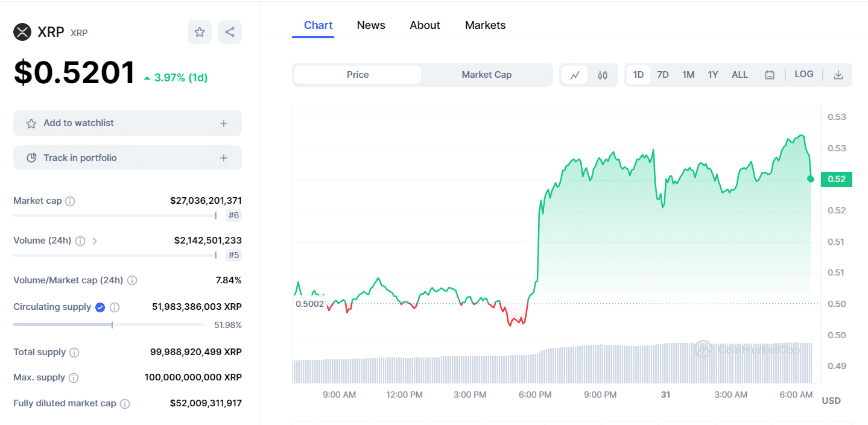Click info icon next to Max. supply
This screenshot has height=425, width=868.
point(74,378)
